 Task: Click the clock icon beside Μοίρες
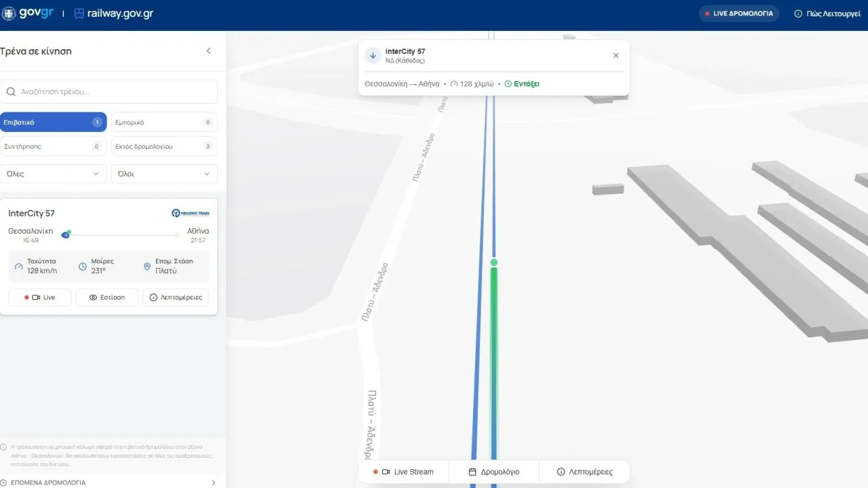click(x=83, y=267)
